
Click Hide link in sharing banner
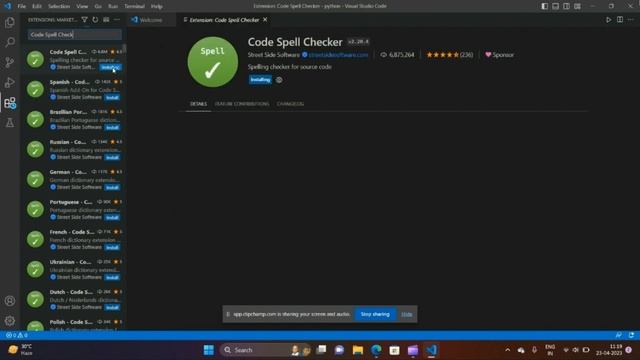(407, 314)
